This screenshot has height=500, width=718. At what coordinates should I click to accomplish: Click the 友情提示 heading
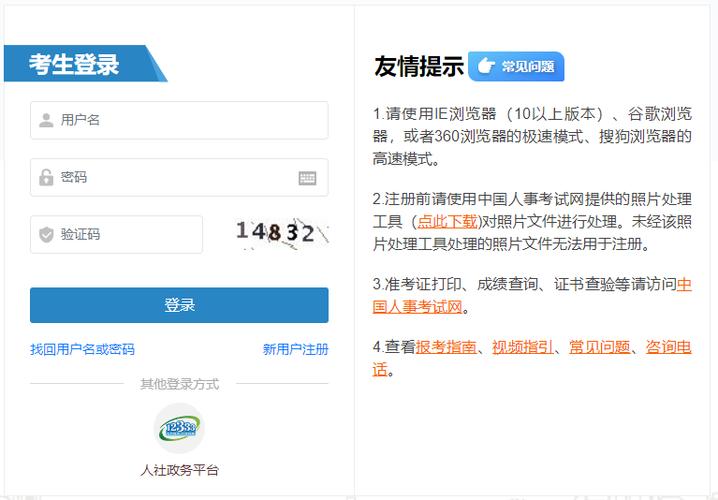(419, 66)
